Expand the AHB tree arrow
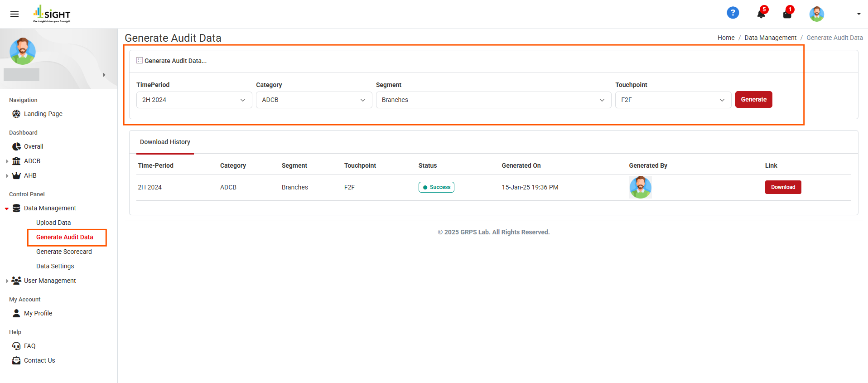Image resolution: width=868 pixels, height=383 pixels. tap(7, 176)
